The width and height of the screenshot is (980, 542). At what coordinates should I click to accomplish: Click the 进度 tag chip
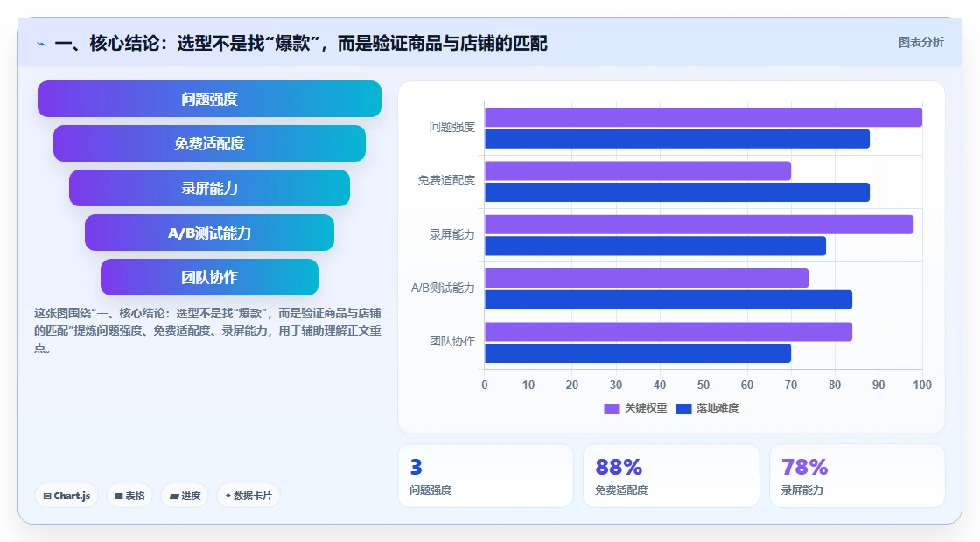(x=185, y=496)
